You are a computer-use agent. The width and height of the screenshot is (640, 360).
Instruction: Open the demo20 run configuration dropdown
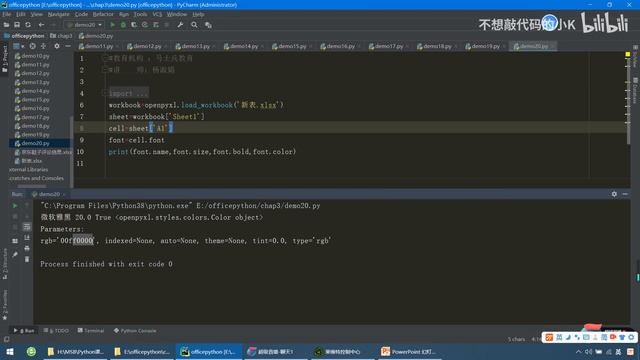coord(84,25)
